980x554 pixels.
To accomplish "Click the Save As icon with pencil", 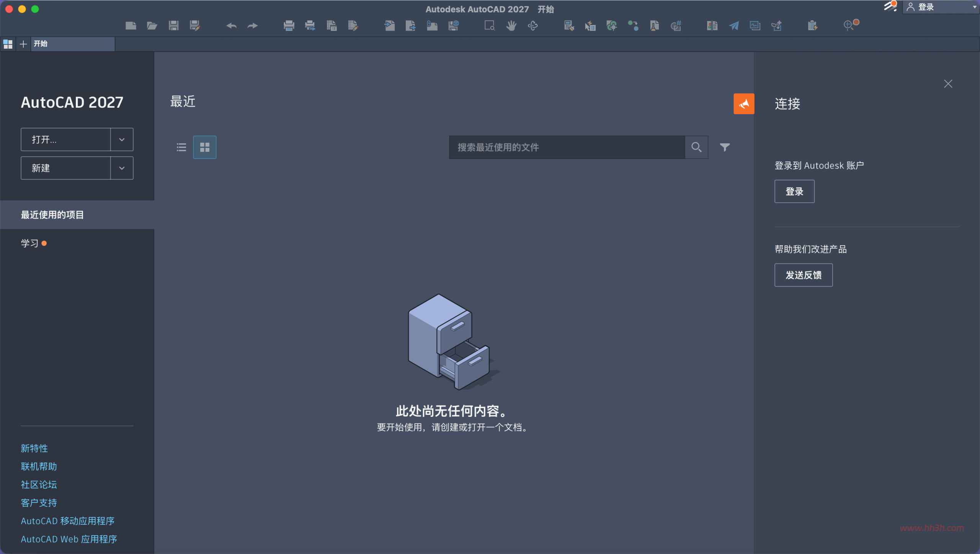I will coord(195,26).
